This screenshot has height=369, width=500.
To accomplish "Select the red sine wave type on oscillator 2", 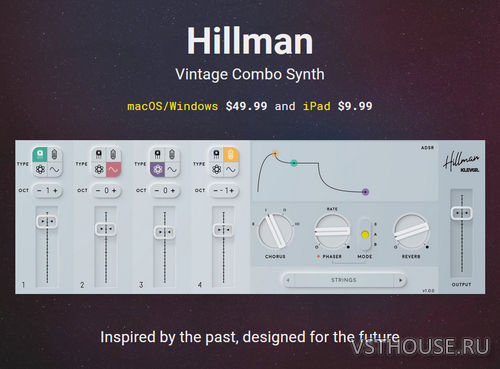I will (x=113, y=170).
